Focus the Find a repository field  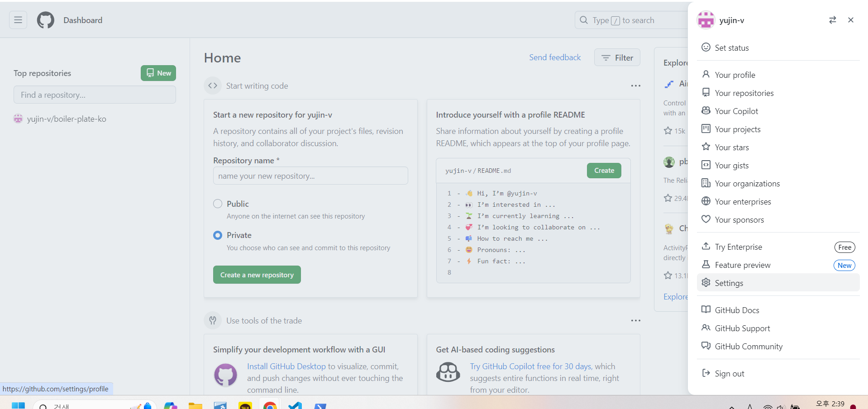pyautogui.click(x=95, y=95)
